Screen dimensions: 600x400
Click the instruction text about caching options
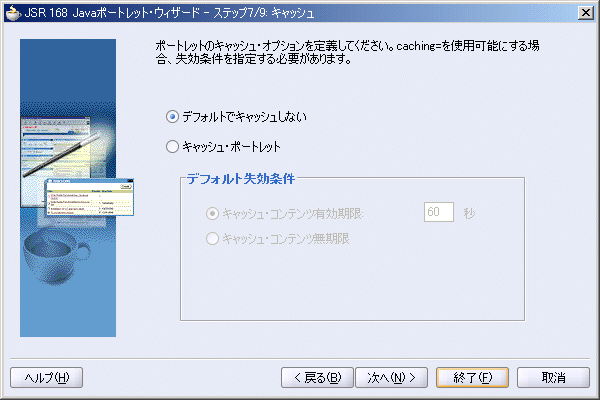[347, 52]
